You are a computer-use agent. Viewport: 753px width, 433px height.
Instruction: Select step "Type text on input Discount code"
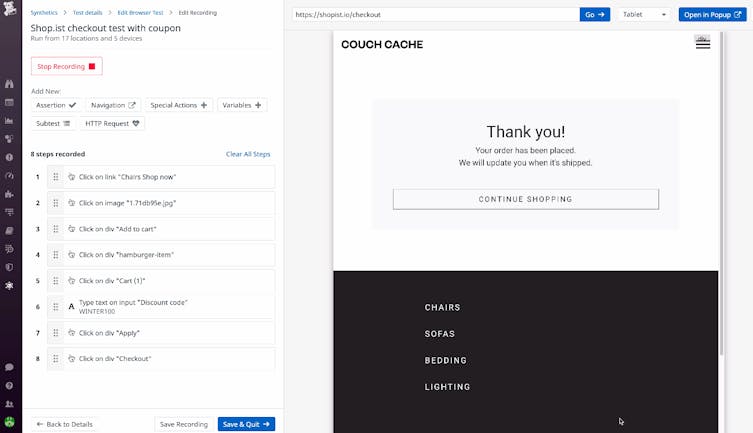pos(161,307)
